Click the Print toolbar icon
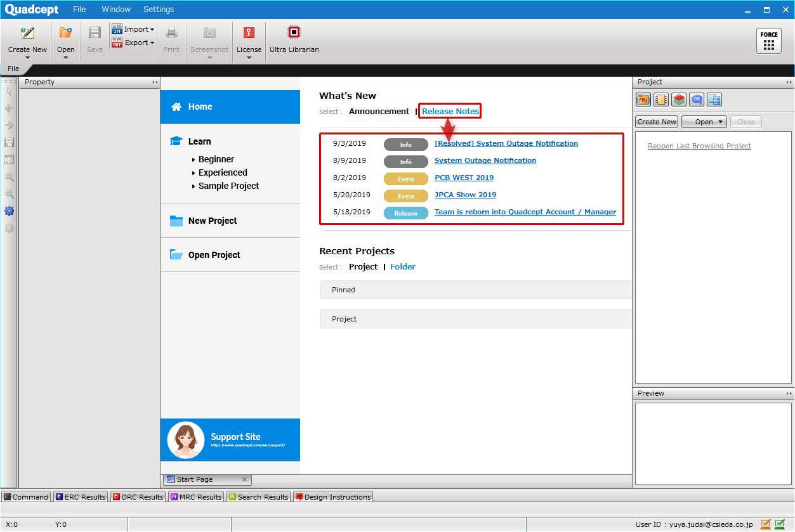The height and width of the screenshot is (532, 795). (171, 33)
